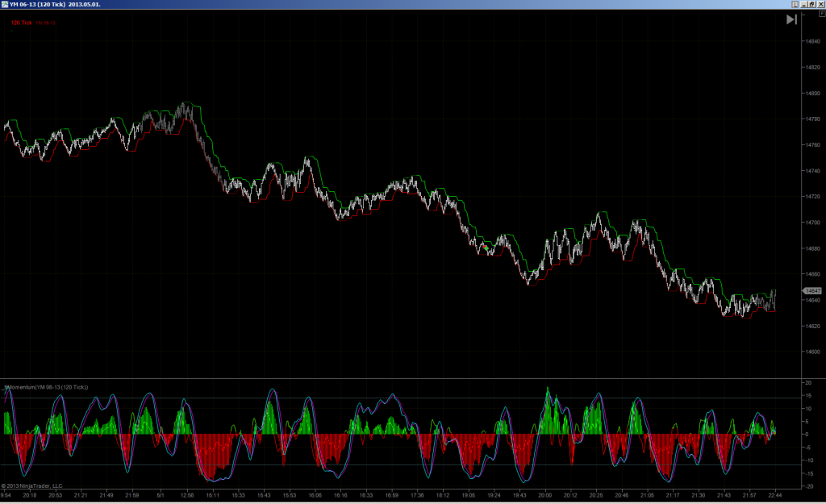Click the 14680 price axis label
The height and width of the screenshot is (504, 826).
point(813,248)
